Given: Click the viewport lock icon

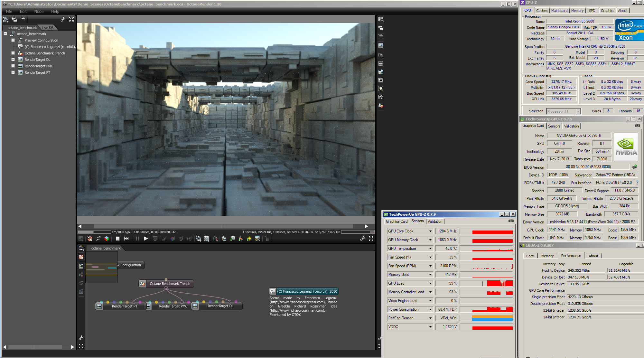Looking at the screenshot, I should tap(267, 239).
